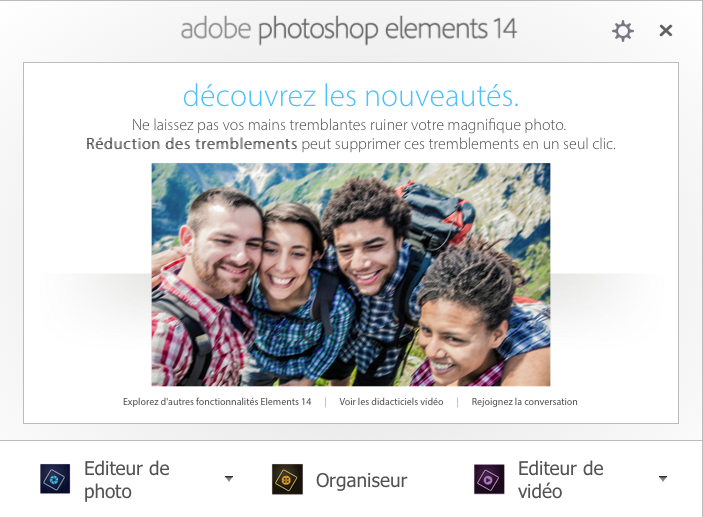Screen dimensions: 703x517
Task: Open settings with the gear icon
Action: click(623, 31)
